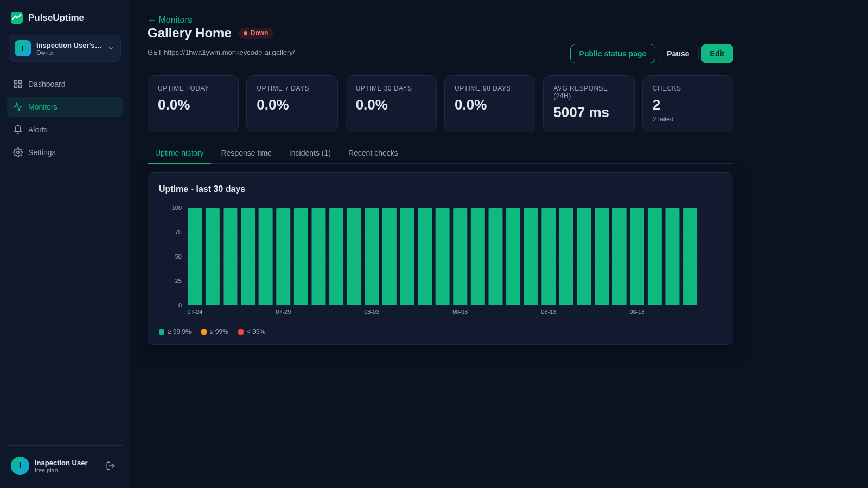
Task: Click the uptime bar above 08-18
Action: tap(637, 256)
